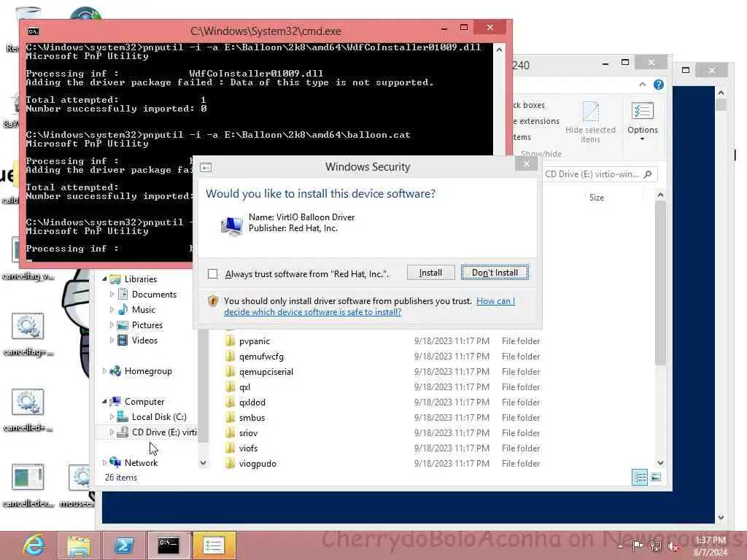Click the Don't Install button
Screen dimensions: 747x560
pyautogui.click(x=495, y=273)
